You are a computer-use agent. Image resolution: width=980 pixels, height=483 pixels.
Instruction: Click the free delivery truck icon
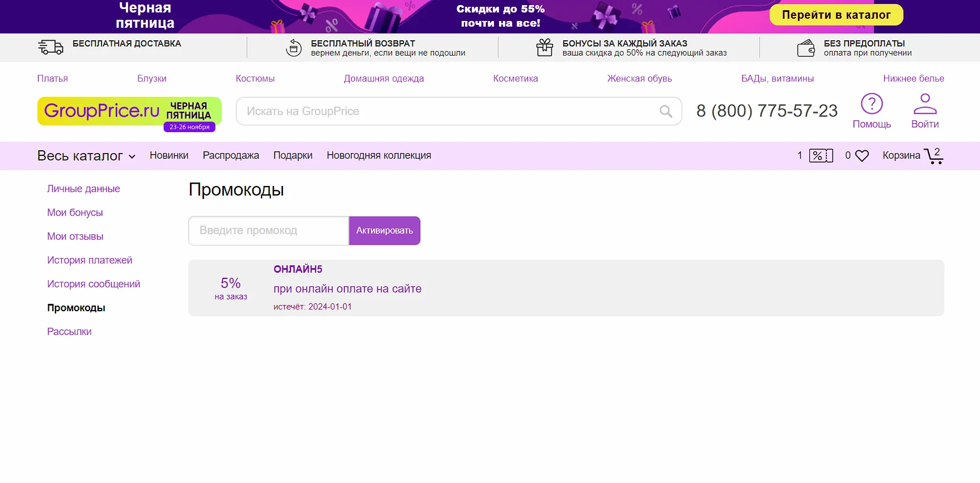[50, 48]
